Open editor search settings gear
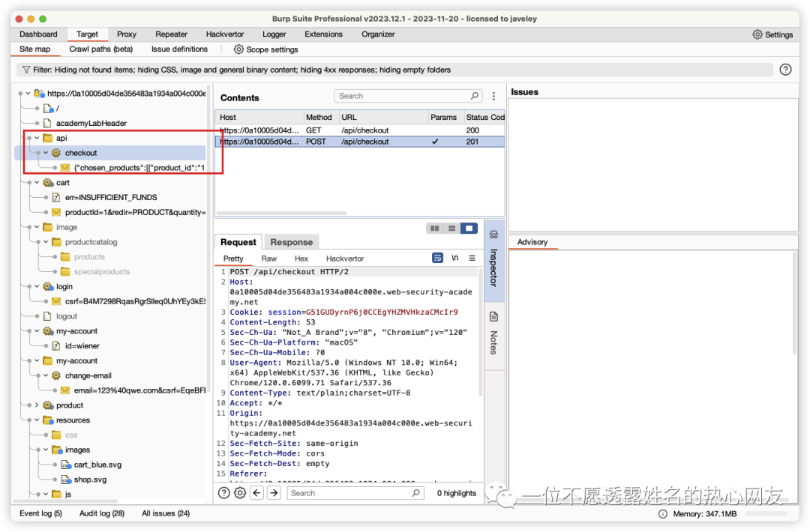 tap(240, 493)
